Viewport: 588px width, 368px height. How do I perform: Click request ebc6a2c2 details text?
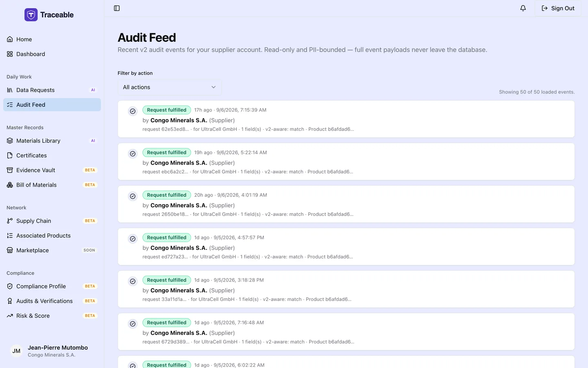[x=248, y=172]
